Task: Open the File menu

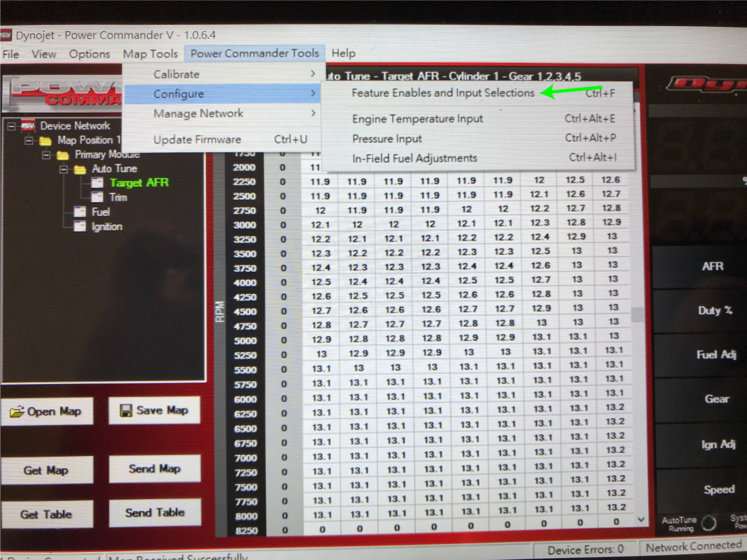Action: [11, 54]
